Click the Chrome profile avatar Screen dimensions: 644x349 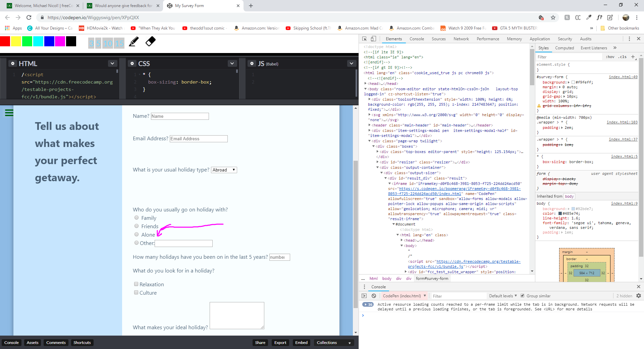(626, 17)
